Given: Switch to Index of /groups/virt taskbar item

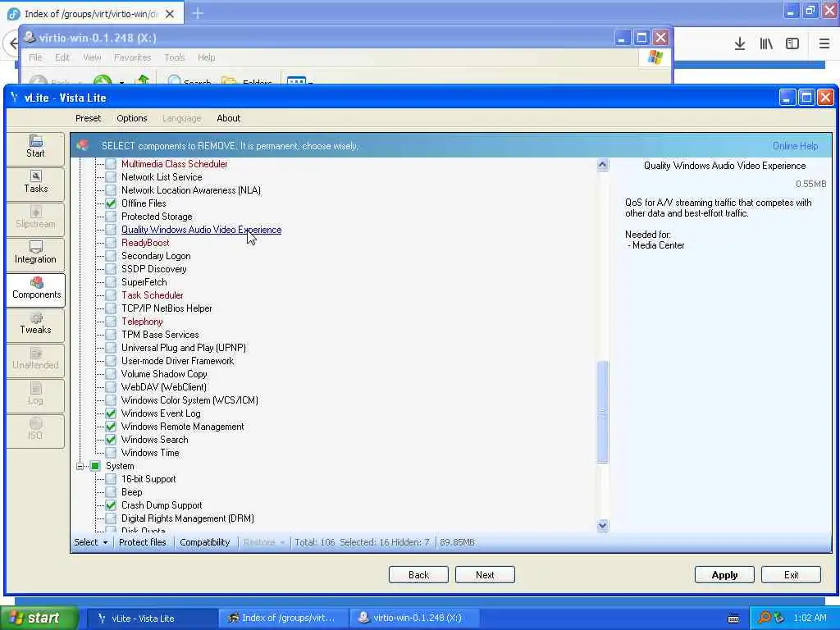Looking at the screenshot, I should click(284, 619).
